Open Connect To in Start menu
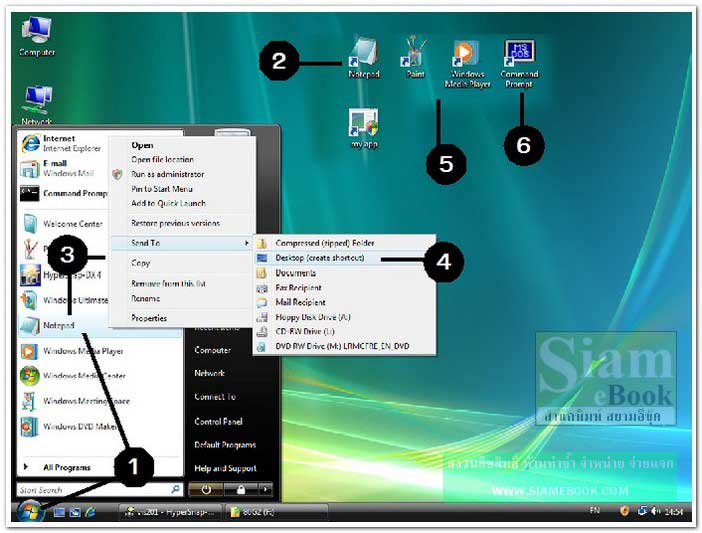Viewport: 702px width, 533px height. point(215,397)
